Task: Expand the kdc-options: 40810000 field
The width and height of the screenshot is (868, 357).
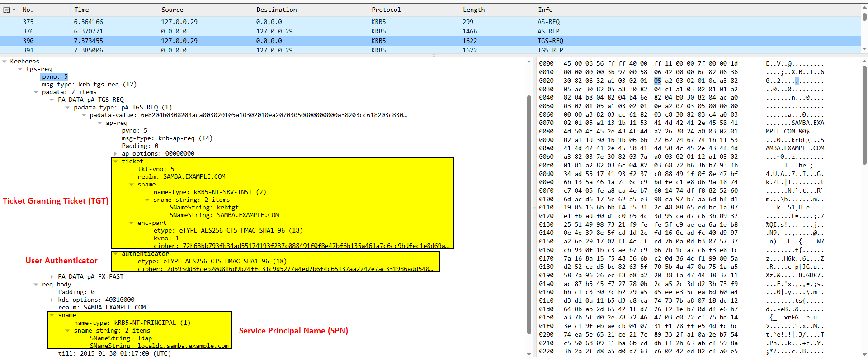Action: tap(52, 300)
